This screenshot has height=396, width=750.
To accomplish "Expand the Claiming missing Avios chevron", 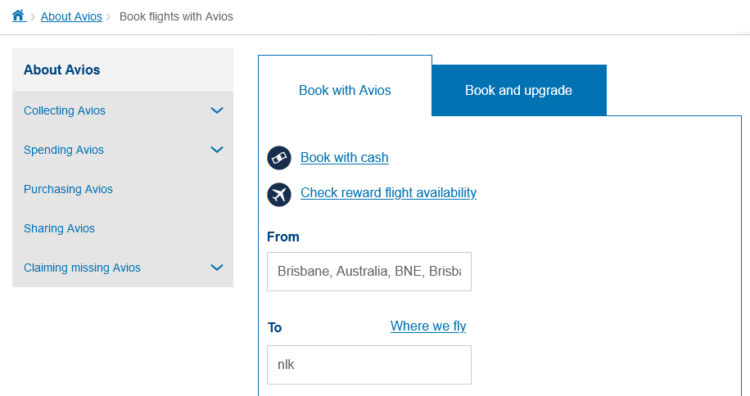I will (x=217, y=267).
